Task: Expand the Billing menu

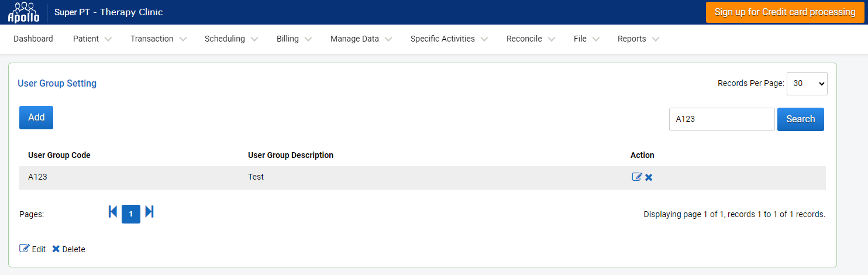Action: coord(294,39)
